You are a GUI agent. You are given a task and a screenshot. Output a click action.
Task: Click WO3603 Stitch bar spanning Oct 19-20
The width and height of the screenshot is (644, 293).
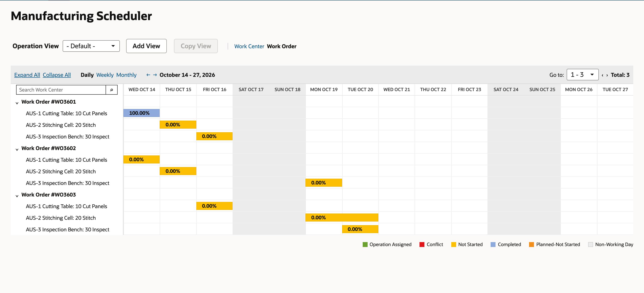coord(342,217)
